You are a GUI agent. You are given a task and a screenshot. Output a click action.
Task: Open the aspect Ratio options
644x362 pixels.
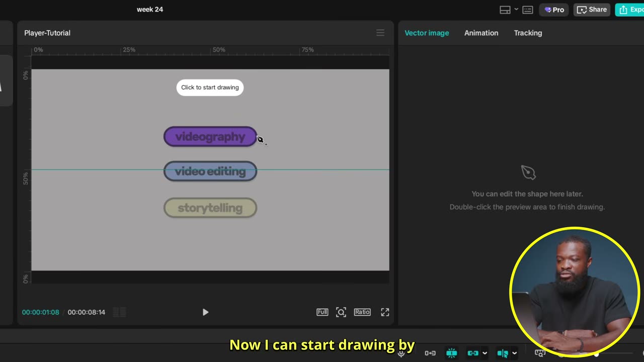coord(362,312)
